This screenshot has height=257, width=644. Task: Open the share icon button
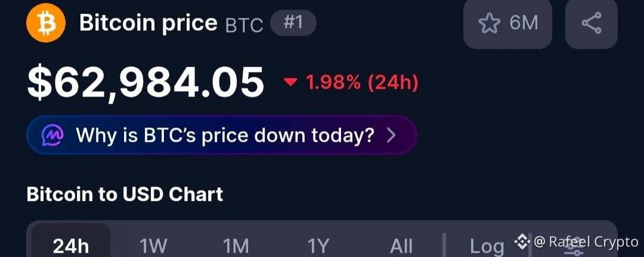click(x=592, y=23)
